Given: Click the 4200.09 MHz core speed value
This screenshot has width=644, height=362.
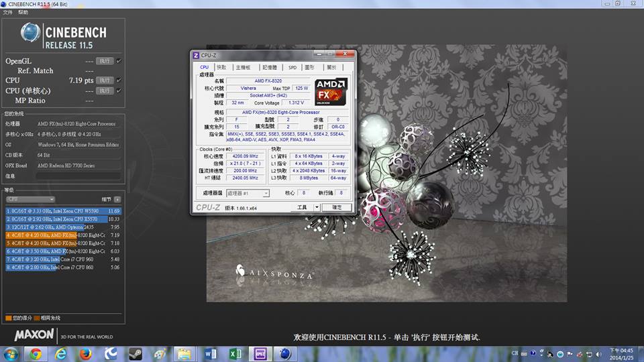Looking at the screenshot, I should pyautogui.click(x=246, y=156).
